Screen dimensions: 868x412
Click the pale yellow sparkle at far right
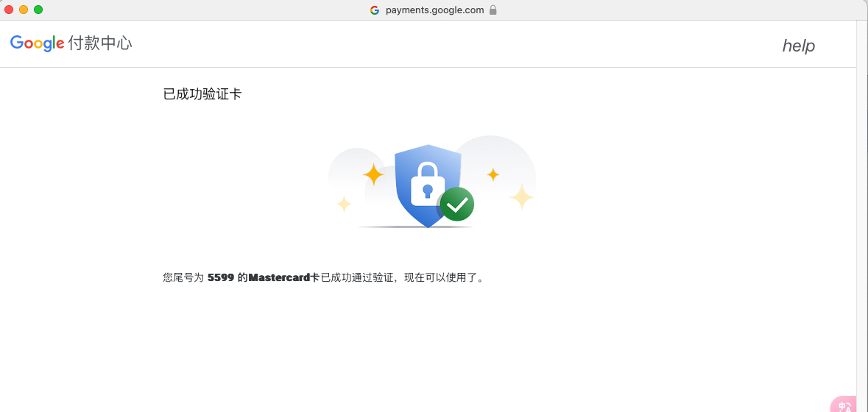[x=521, y=196]
